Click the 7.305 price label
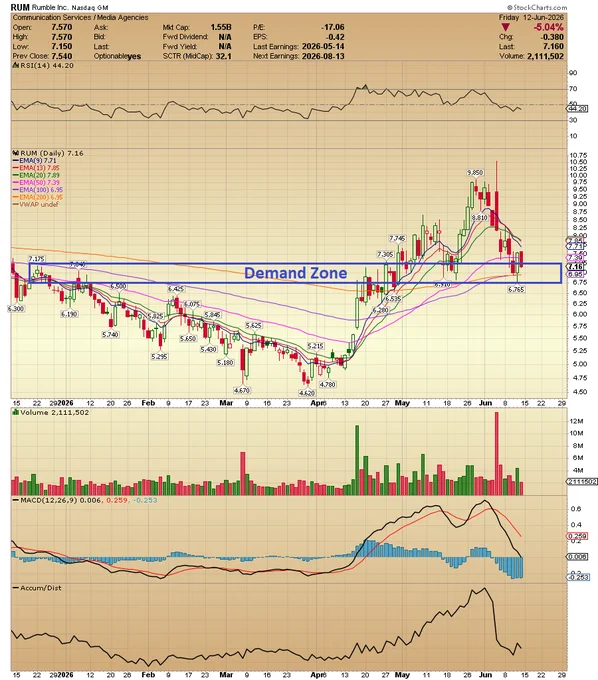 point(385,255)
